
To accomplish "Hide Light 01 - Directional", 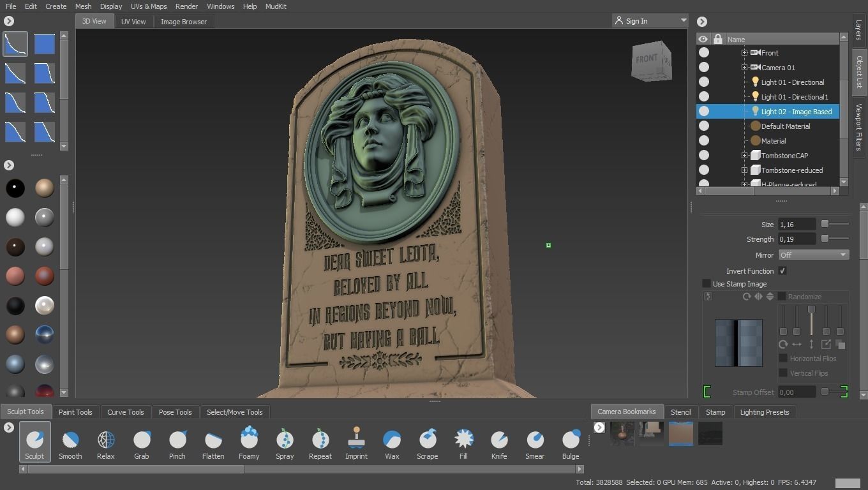I will (x=704, y=82).
